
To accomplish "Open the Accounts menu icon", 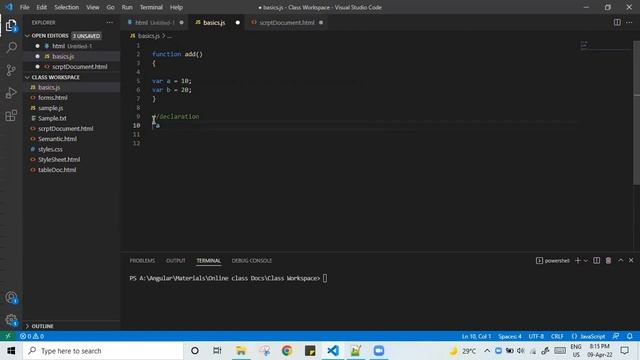I will 11,298.
